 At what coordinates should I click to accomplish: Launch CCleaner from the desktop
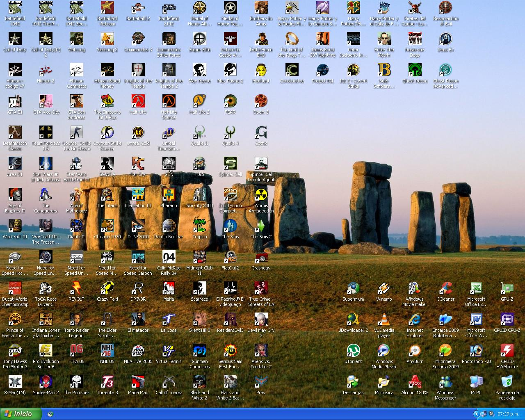point(446,292)
